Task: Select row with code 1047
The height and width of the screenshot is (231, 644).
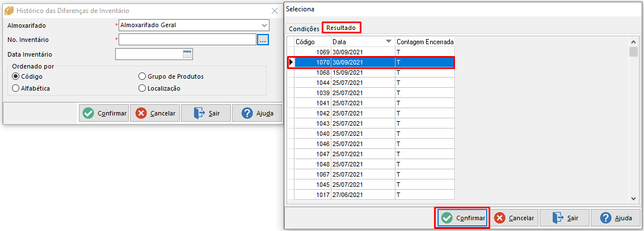Action: pyautogui.click(x=371, y=154)
